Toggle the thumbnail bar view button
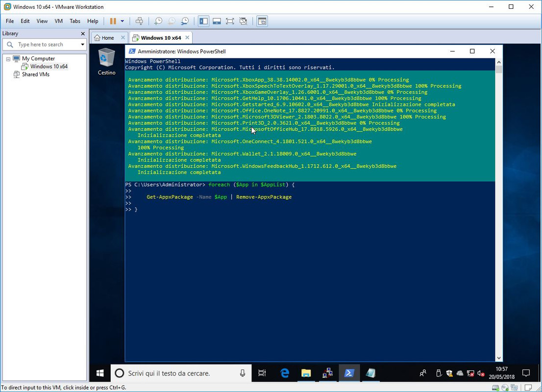The image size is (542, 392). pos(217,21)
